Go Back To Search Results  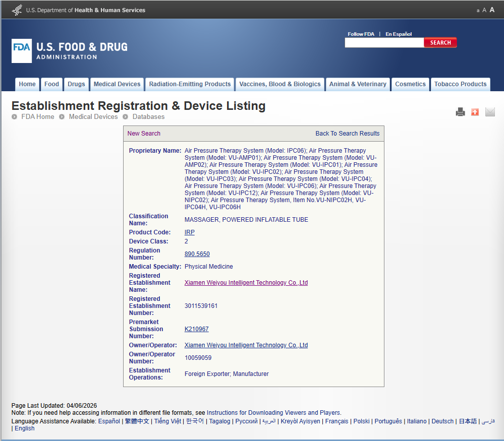pos(348,133)
